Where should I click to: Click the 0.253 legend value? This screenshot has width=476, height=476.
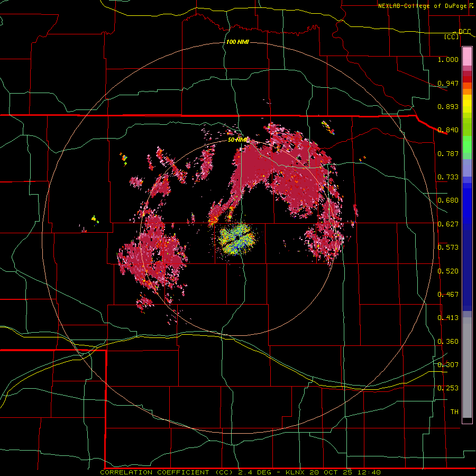(x=448, y=388)
